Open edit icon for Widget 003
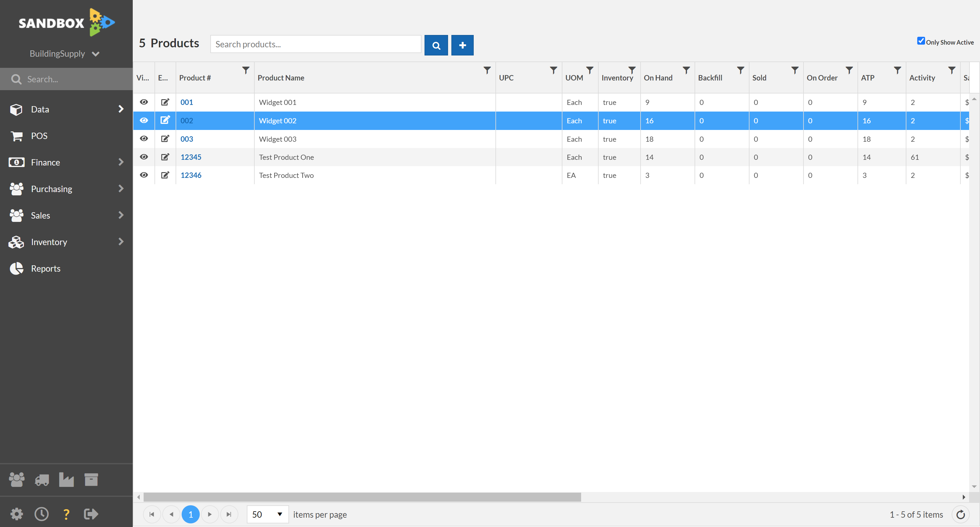 (x=165, y=139)
